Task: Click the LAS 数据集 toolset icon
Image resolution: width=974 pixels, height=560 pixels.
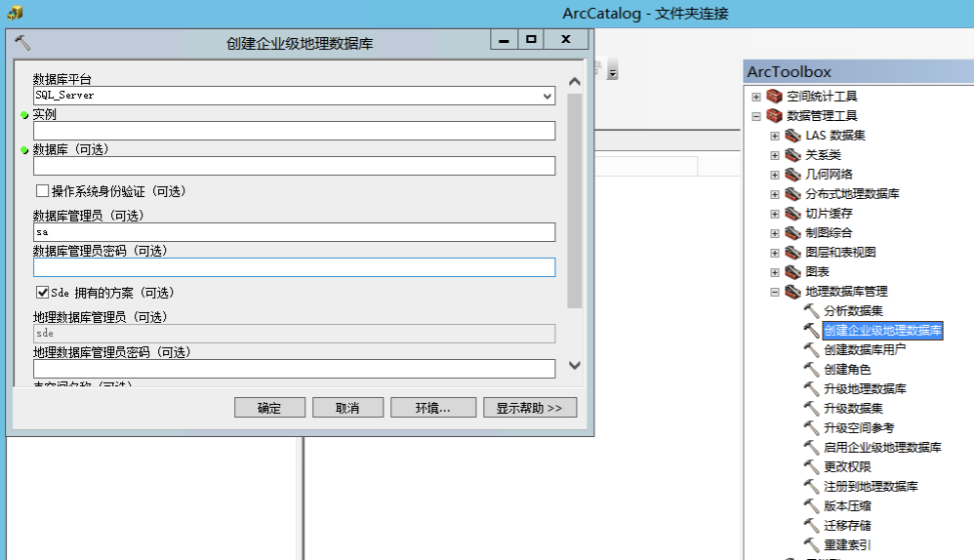Action: tap(792, 136)
